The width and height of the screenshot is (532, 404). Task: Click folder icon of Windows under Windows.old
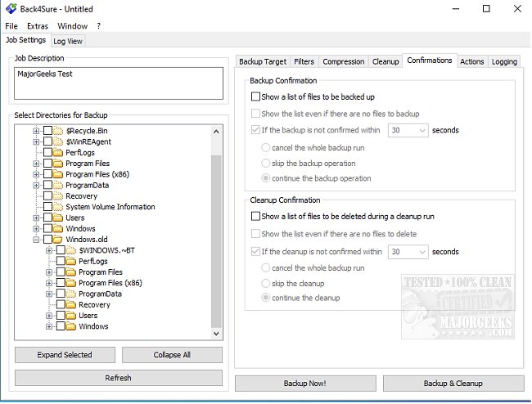[x=71, y=326]
